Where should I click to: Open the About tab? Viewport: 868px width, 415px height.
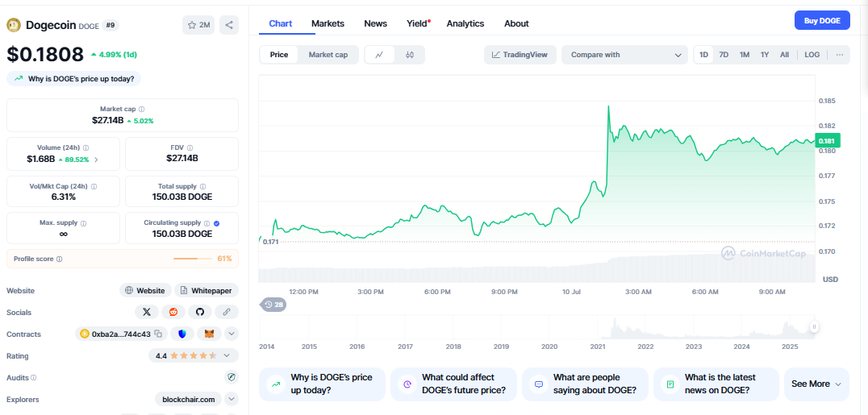pos(516,24)
